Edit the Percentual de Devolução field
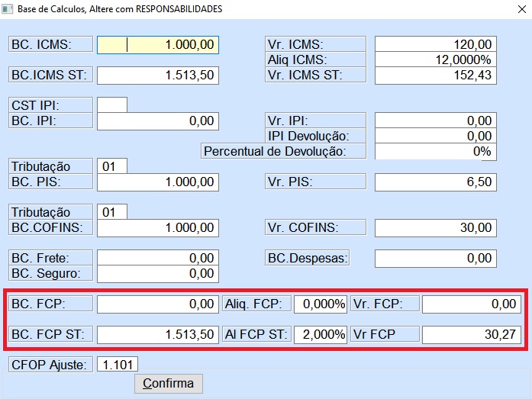Image resolution: width=532 pixels, height=399 pixels. click(435, 151)
